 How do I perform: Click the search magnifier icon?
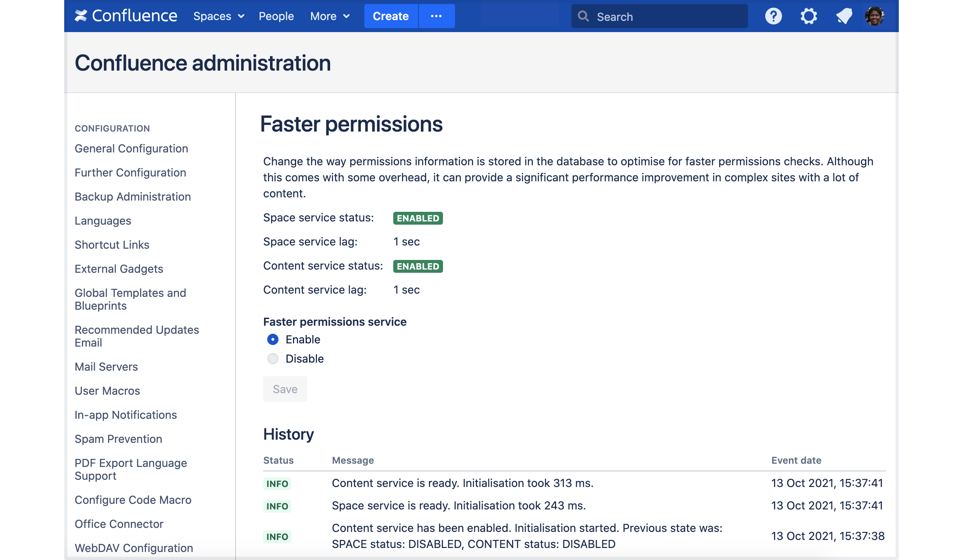coord(583,16)
